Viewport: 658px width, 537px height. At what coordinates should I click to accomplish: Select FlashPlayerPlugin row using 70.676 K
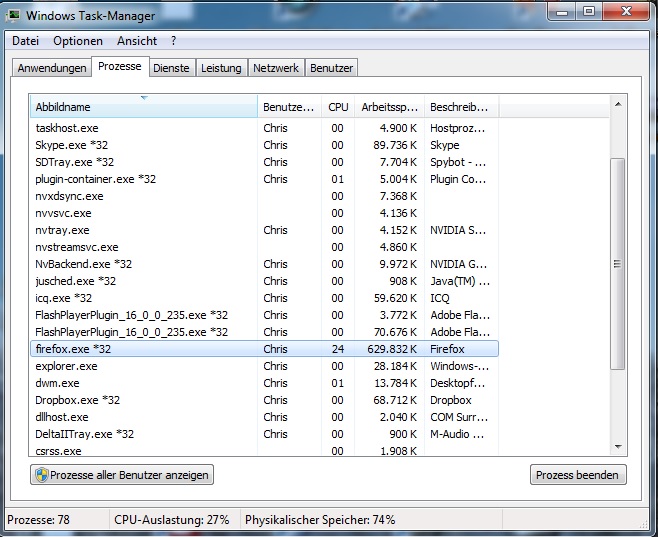point(264,332)
